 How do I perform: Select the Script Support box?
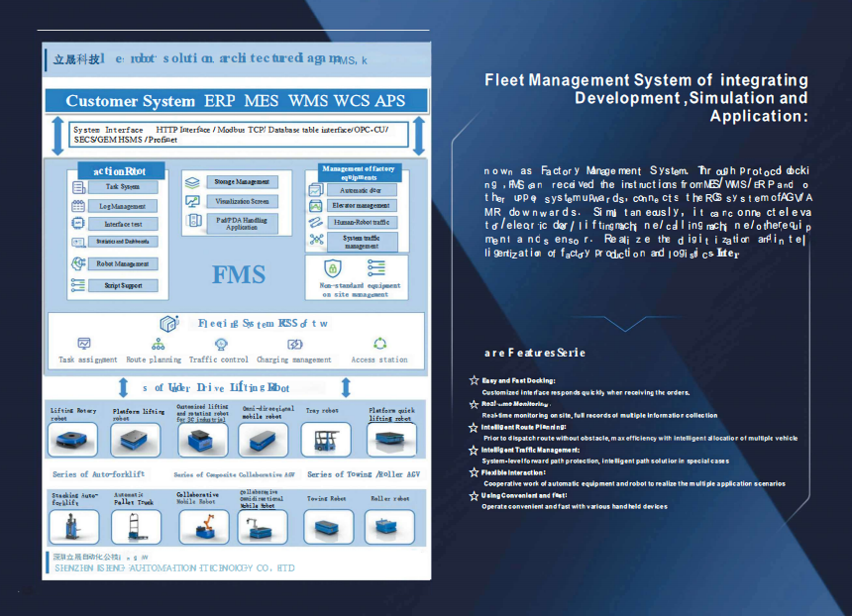click(x=124, y=285)
